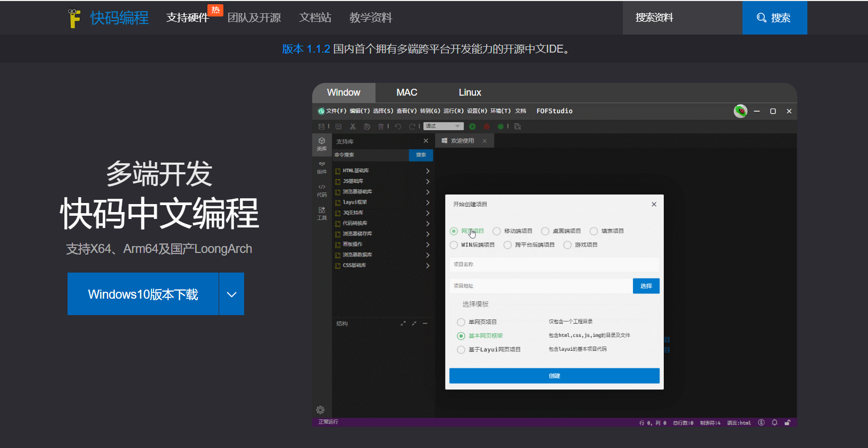Open 文档站 link
This screenshot has height=448, width=868.
click(x=315, y=18)
